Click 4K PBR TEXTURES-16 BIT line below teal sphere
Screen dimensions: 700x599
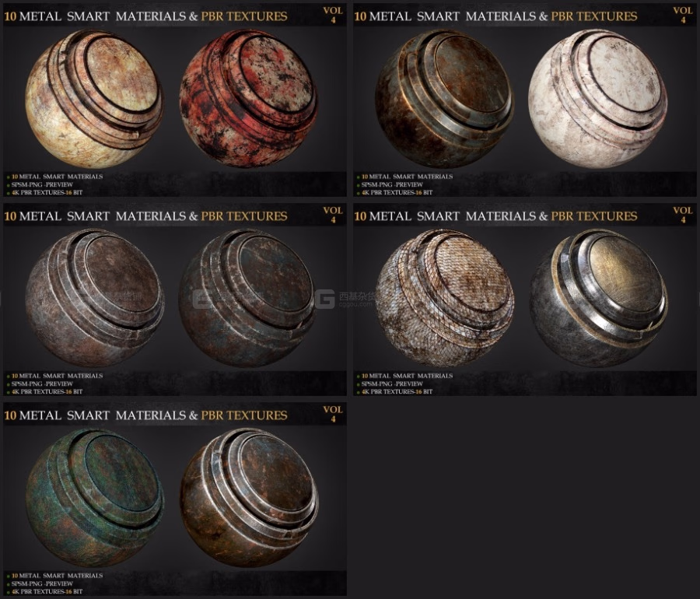click(47, 591)
